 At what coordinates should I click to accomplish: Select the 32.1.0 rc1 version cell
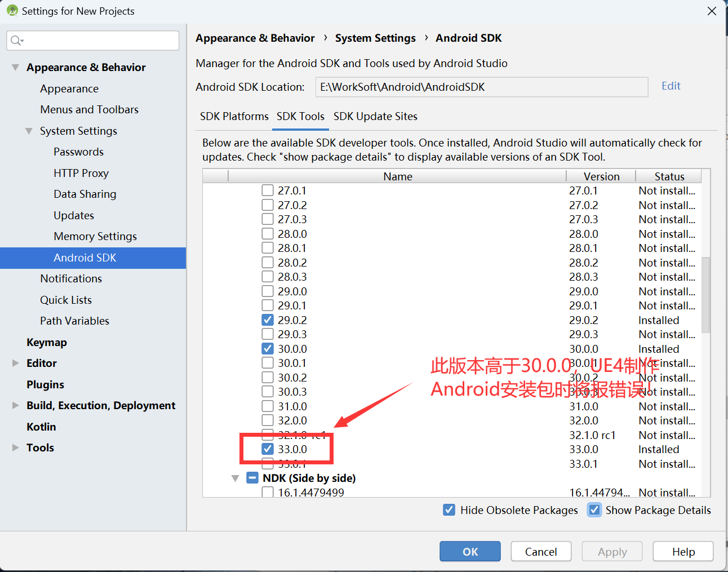point(592,436)
